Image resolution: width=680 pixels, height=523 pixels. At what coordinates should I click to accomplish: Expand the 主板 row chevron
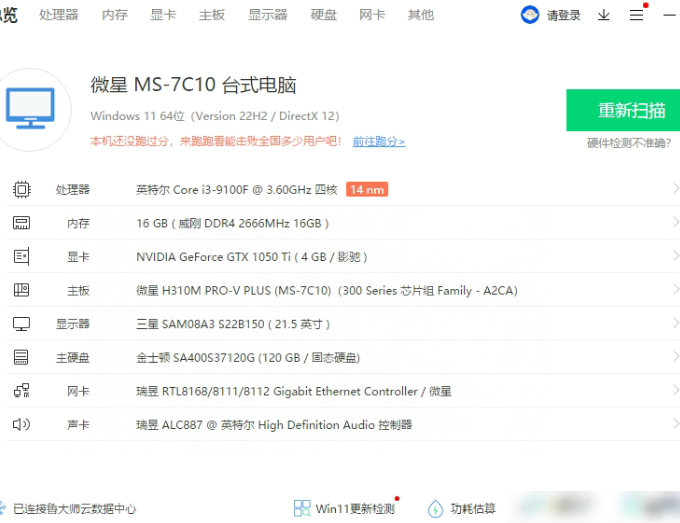(676, 289)
